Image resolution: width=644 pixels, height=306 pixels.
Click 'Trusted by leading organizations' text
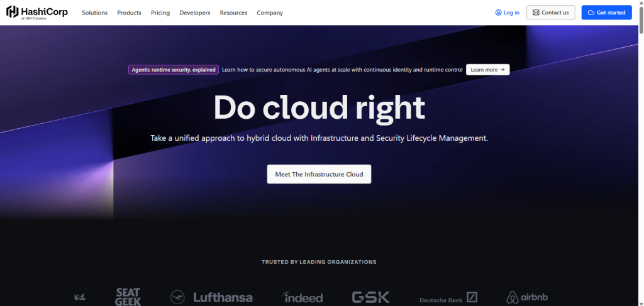[319, 261]
